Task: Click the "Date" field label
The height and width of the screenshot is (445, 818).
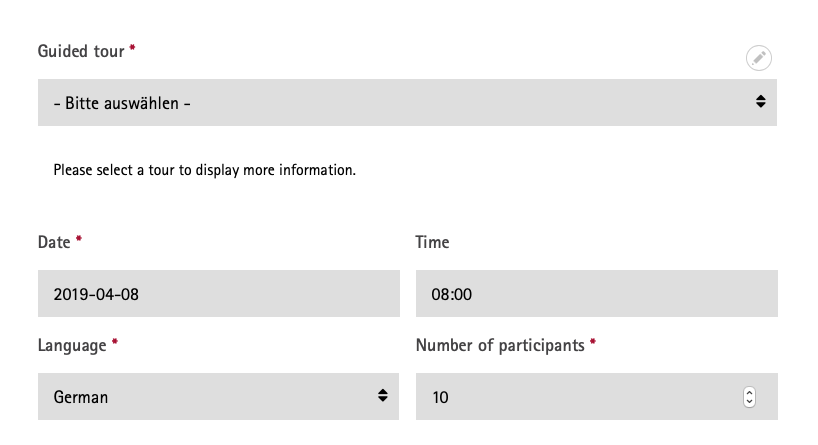Action: (54, 242)
